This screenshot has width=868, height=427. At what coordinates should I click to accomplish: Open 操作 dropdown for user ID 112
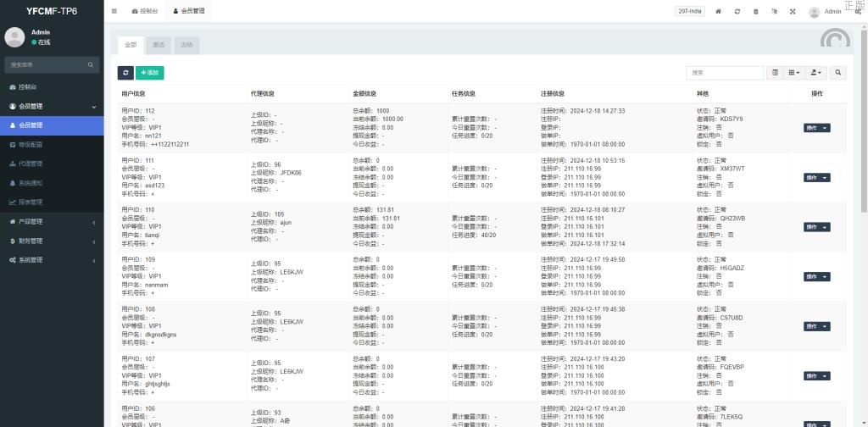point(816,128)
